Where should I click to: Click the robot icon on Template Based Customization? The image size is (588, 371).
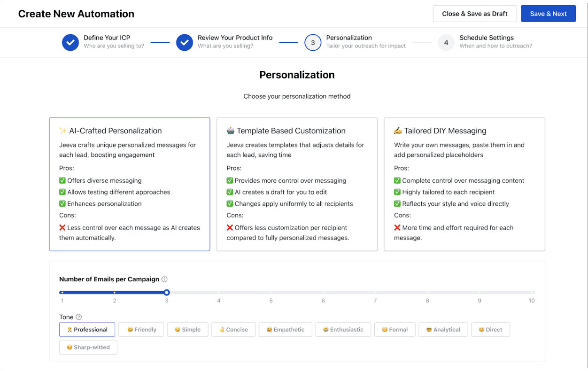coord(231,131)
